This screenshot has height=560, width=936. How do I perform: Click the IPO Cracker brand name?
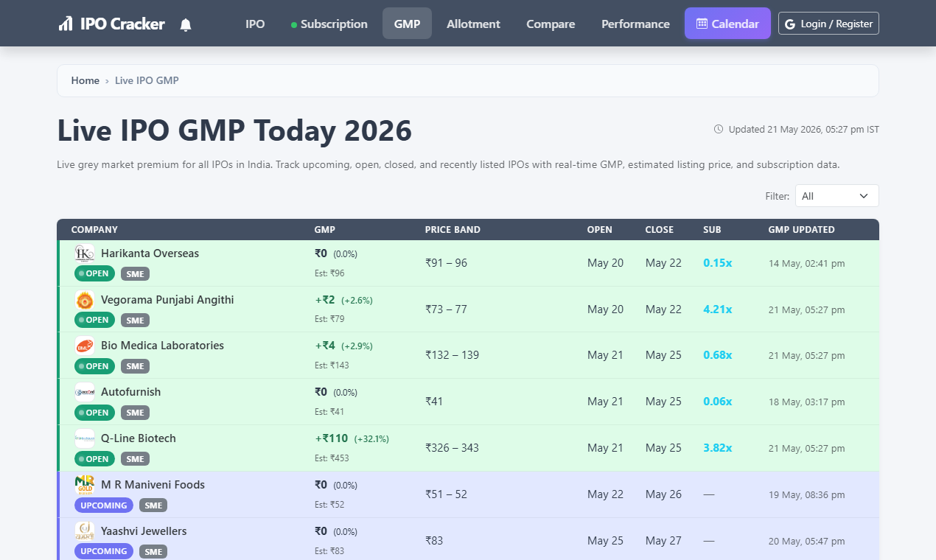coord(122,24)
